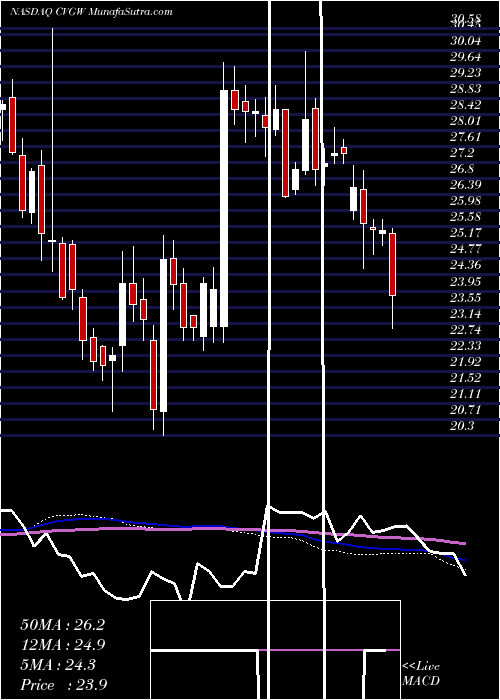500x700 pixels.
Task: Click the 28.42 price axis label
Action: point(466,105)
